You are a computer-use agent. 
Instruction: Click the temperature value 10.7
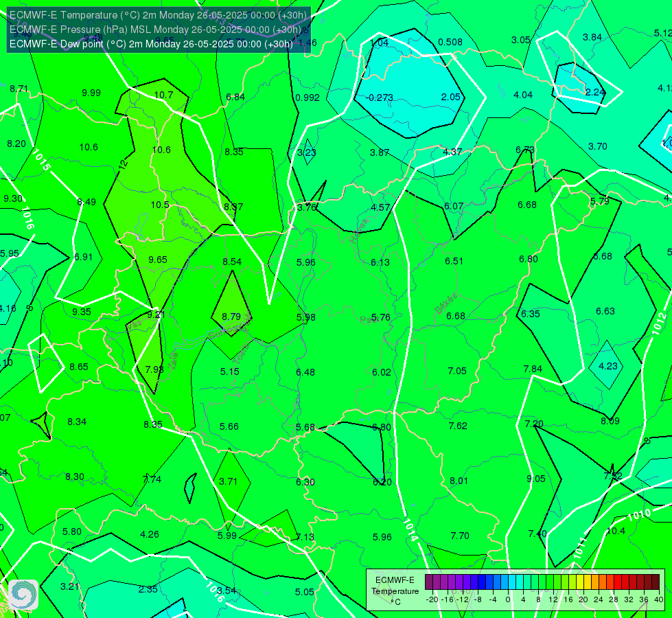(x=163, y=95)
